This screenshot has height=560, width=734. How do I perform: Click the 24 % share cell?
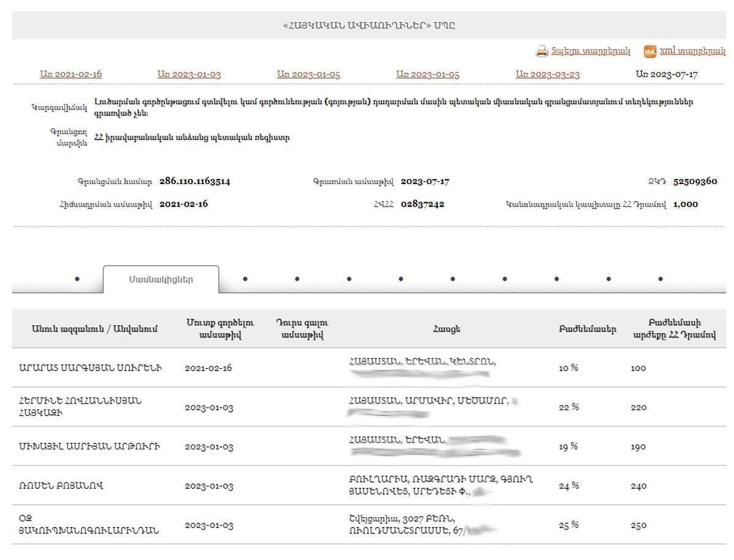569,486
